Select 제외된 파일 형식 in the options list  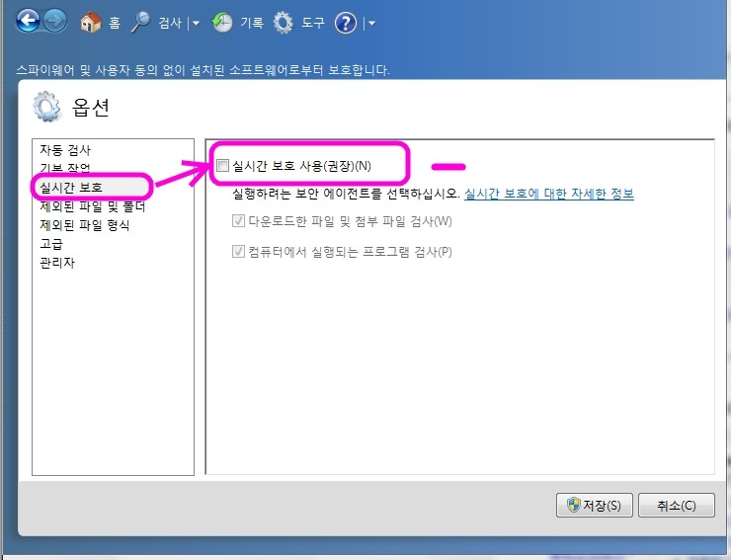84,225
